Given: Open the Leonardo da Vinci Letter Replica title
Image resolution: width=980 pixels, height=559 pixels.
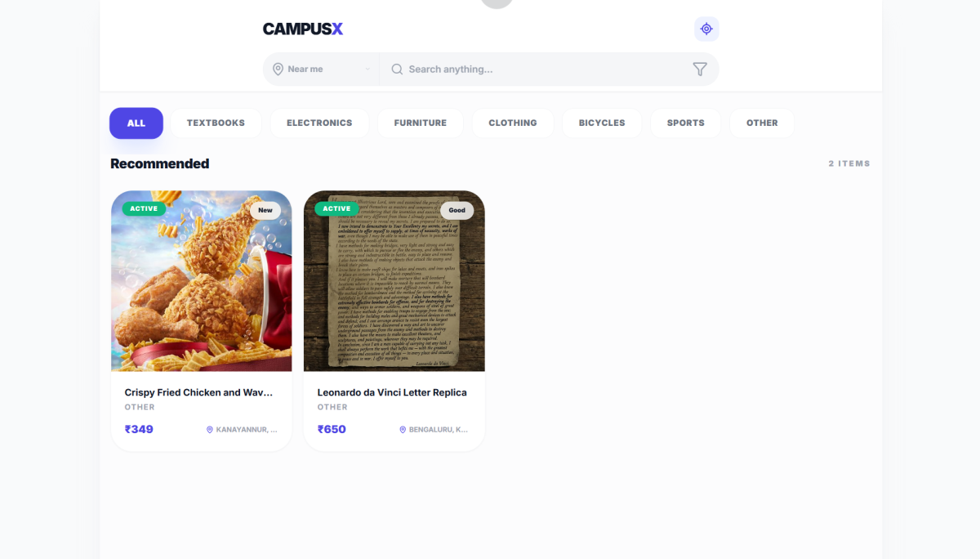Looking at the screenshot, I should [x=392, y=392].
